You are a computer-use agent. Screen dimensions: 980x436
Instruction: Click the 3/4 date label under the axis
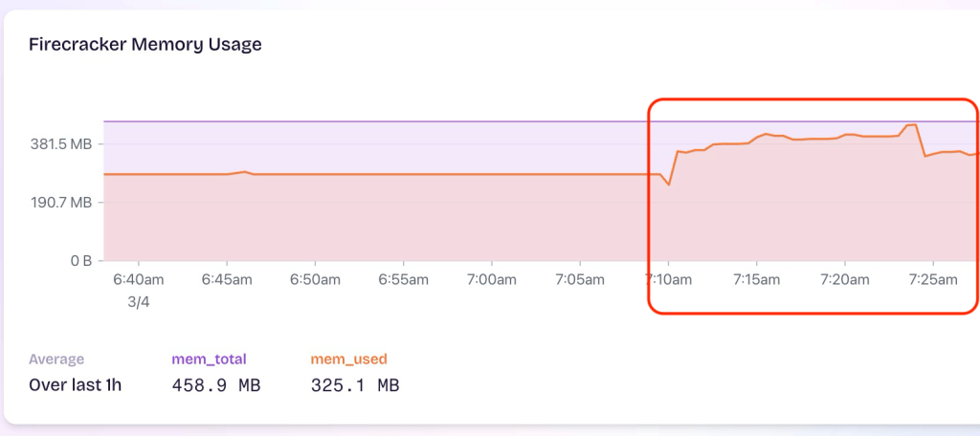point(139,300)
